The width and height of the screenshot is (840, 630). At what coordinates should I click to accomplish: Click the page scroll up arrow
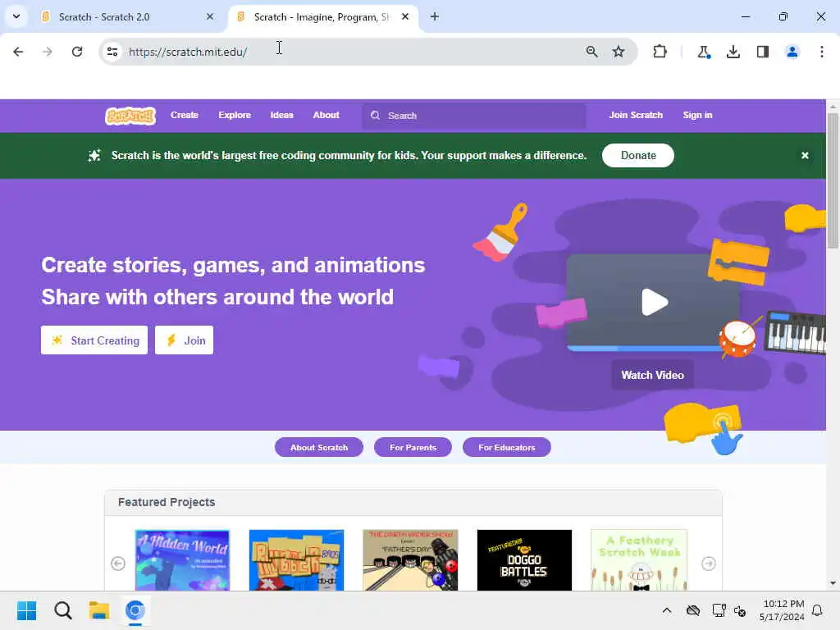point(833,106)
